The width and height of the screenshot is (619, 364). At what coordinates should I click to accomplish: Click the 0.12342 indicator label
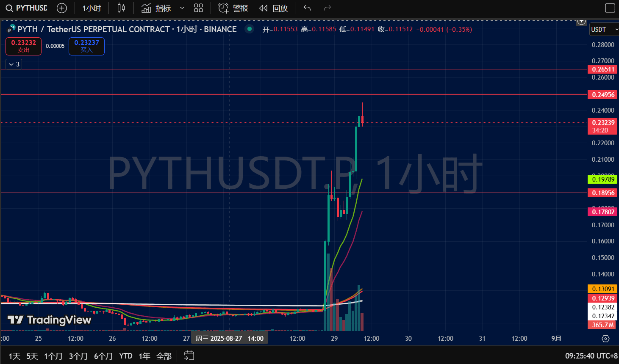[602, 316]
